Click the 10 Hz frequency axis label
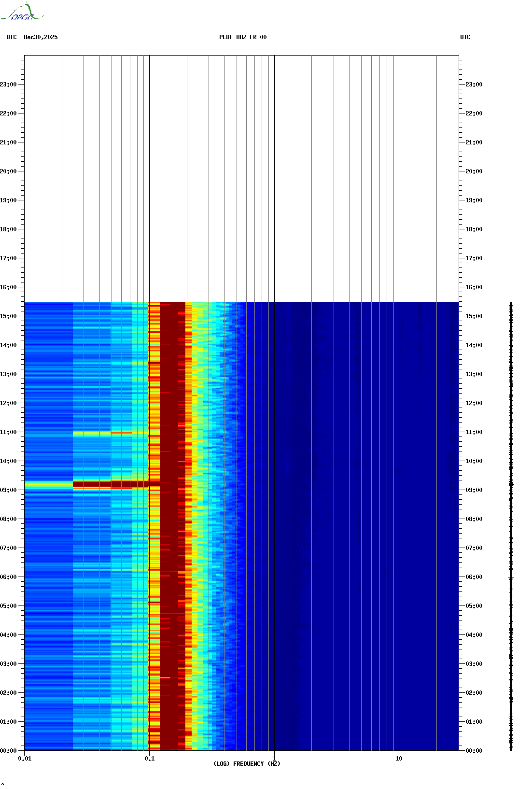Screen dimensions: 532x789 click(399, 759)
